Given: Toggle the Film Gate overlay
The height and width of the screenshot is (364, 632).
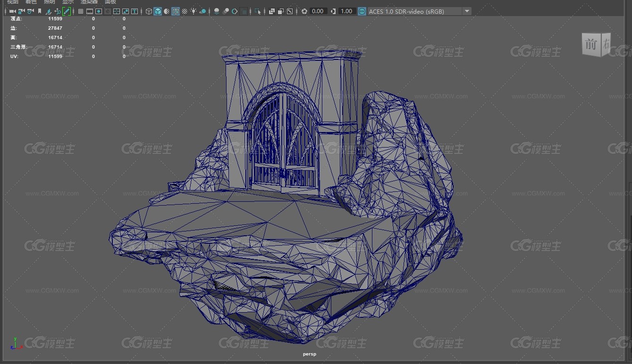Looking at the screenshot, I should 90,11.
